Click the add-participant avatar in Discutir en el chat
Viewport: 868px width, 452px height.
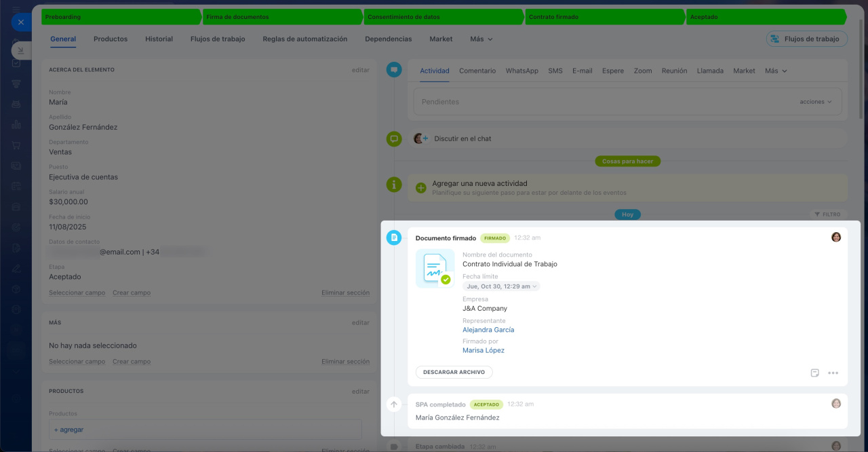pos(421,138)
